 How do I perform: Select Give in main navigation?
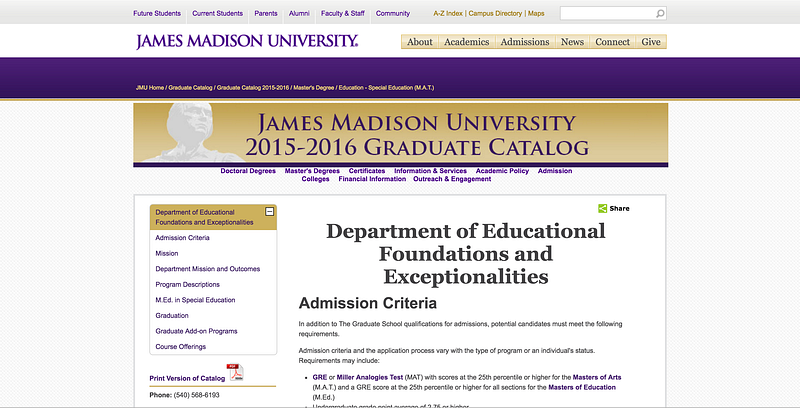tap(651, 42)
